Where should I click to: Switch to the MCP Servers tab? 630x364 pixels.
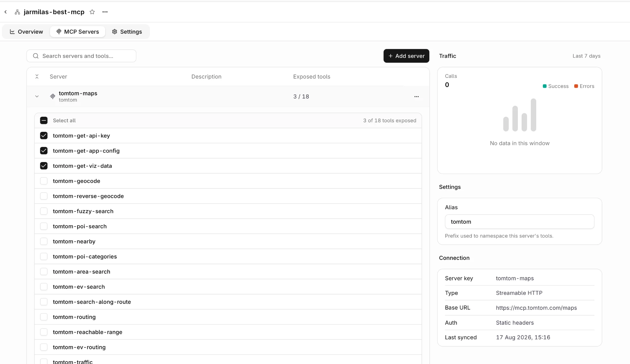point(77,32)
